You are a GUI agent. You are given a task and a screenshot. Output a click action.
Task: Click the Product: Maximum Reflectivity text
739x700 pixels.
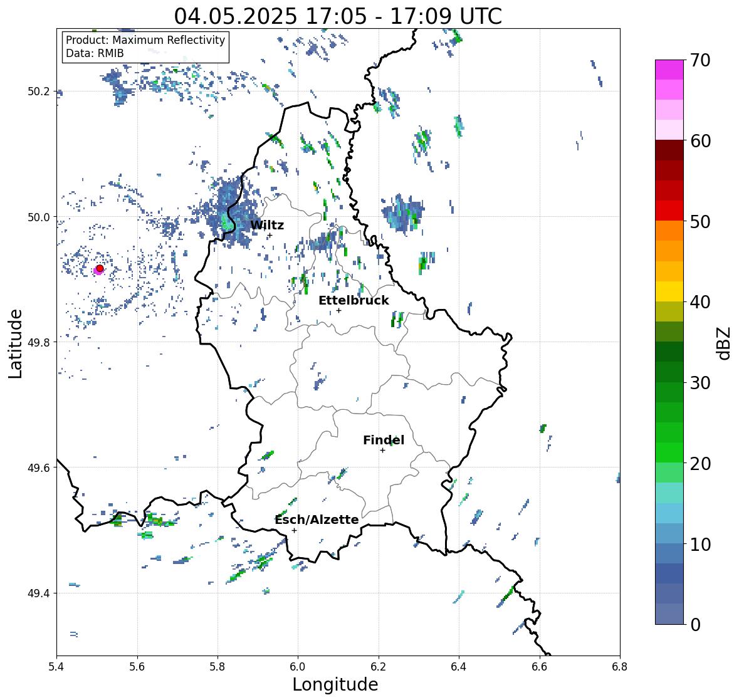coord(145,40)
